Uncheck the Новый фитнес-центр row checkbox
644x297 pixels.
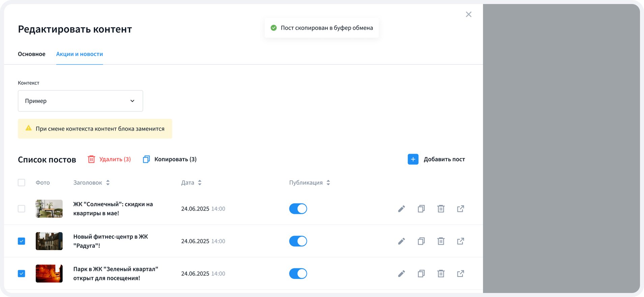[x=22, y=241]
